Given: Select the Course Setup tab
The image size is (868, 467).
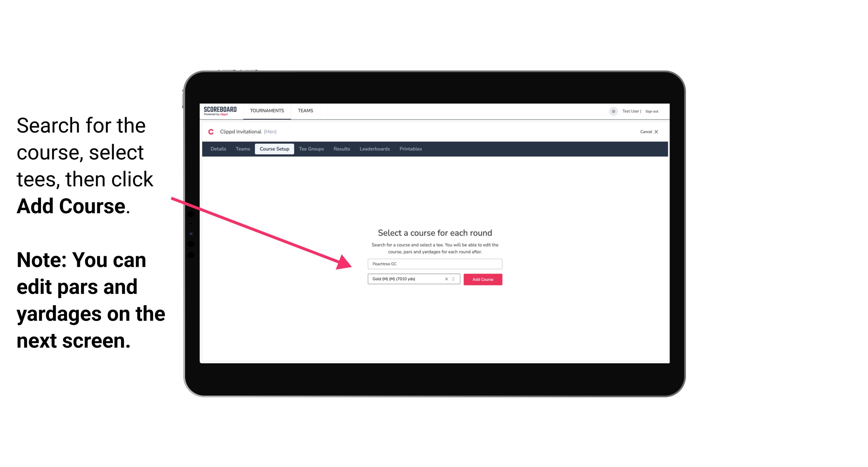Looking at the screenshot, I should [x=274, y=149].
